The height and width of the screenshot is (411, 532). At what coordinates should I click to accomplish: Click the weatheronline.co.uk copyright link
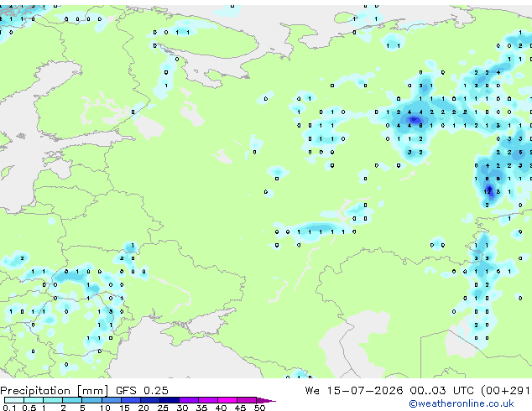coord(461,403)
